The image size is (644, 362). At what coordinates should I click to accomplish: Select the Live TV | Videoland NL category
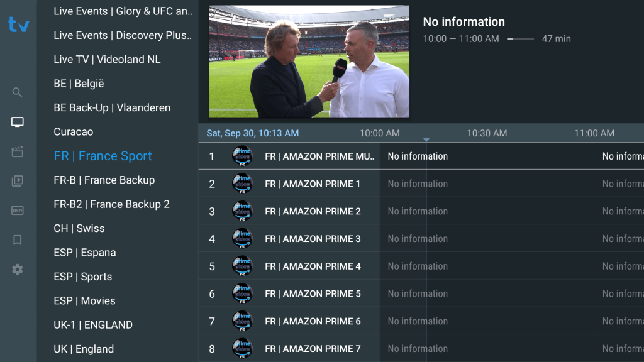pos(107,59)
